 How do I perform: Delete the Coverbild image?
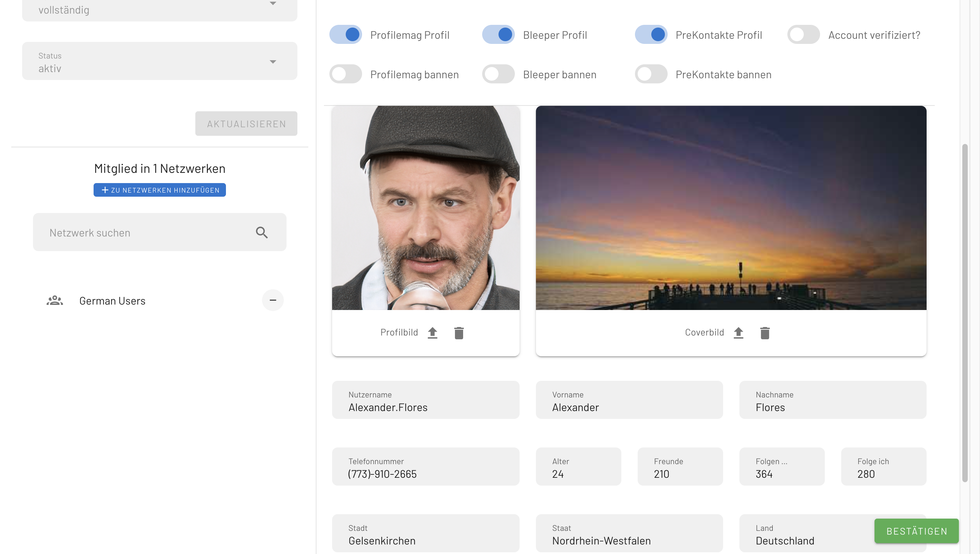pos(765,332)
